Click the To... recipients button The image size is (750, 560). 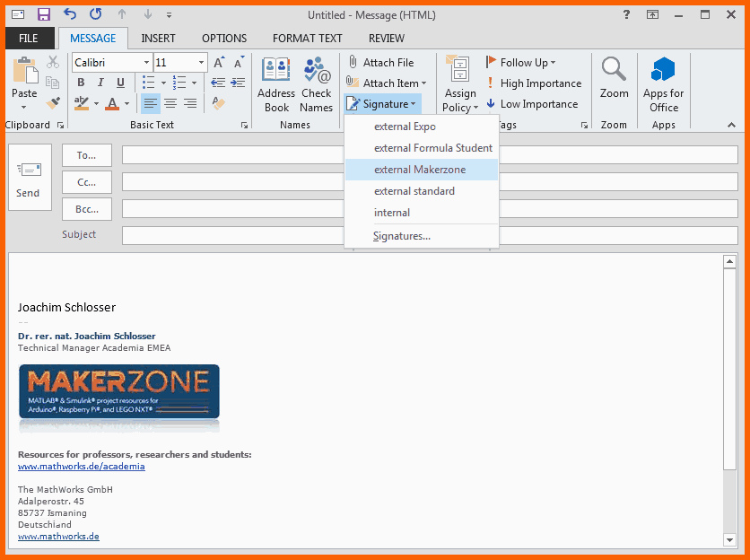click(87, 155)
